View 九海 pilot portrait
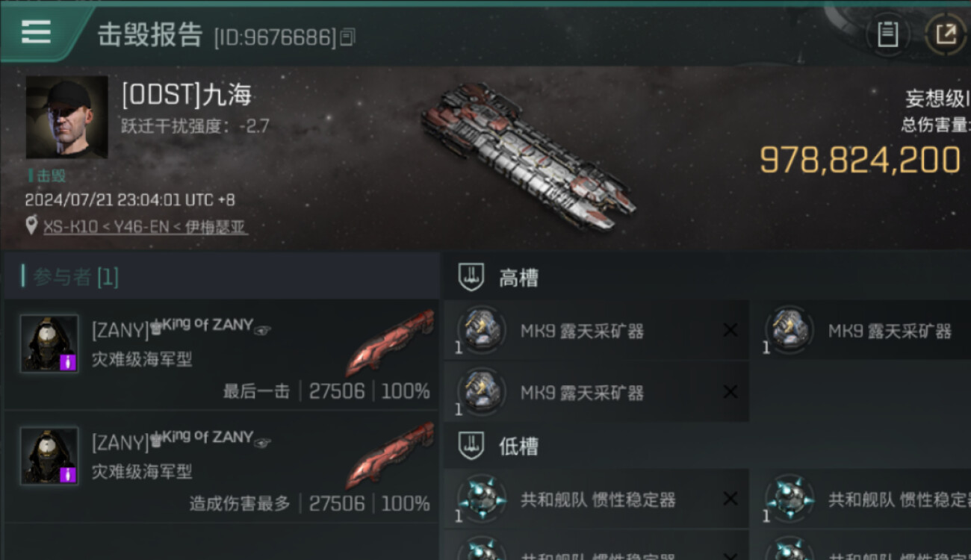Image resolution: width=971 pixels, height=560 pixels. pos(67,116)
